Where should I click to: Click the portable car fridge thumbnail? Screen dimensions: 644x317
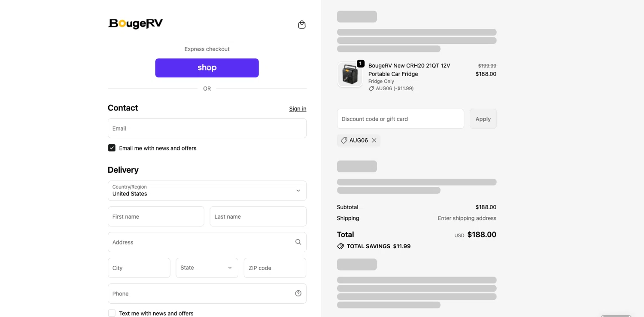click(x=350, y=75)
